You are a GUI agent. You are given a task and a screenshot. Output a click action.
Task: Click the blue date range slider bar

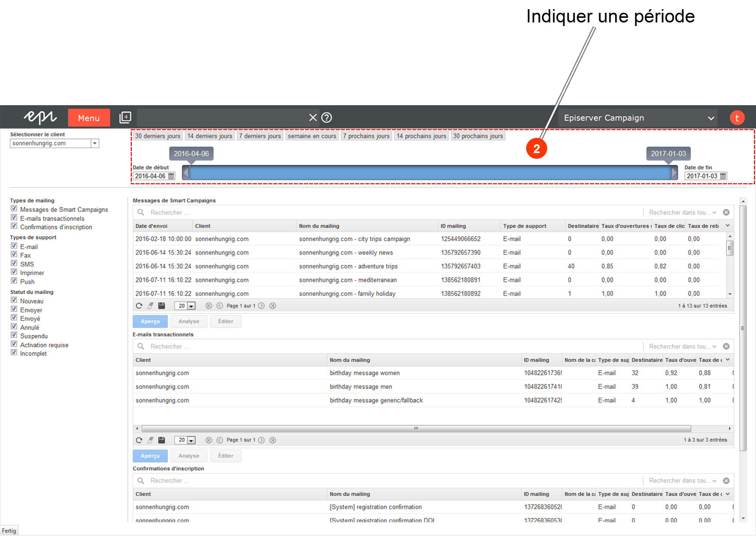(430, 173)
